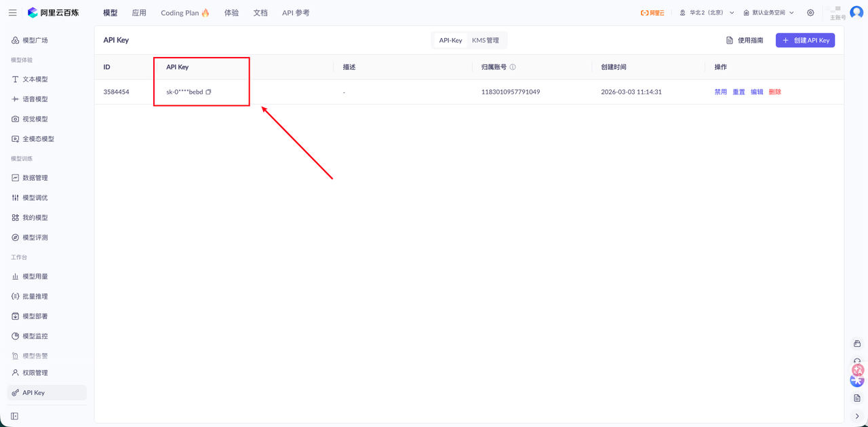Open the API 参考 tab
The width and height of the screenshot is (868, 427).
[x=296, y=13]
